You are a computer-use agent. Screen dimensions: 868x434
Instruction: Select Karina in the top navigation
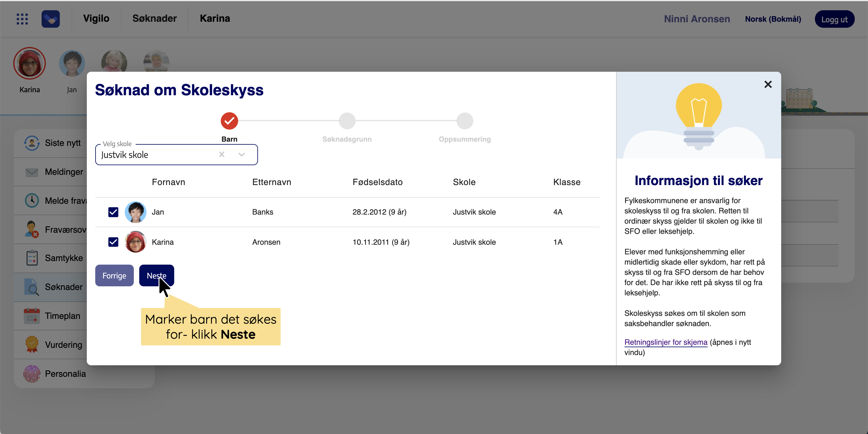coord(215,18)
